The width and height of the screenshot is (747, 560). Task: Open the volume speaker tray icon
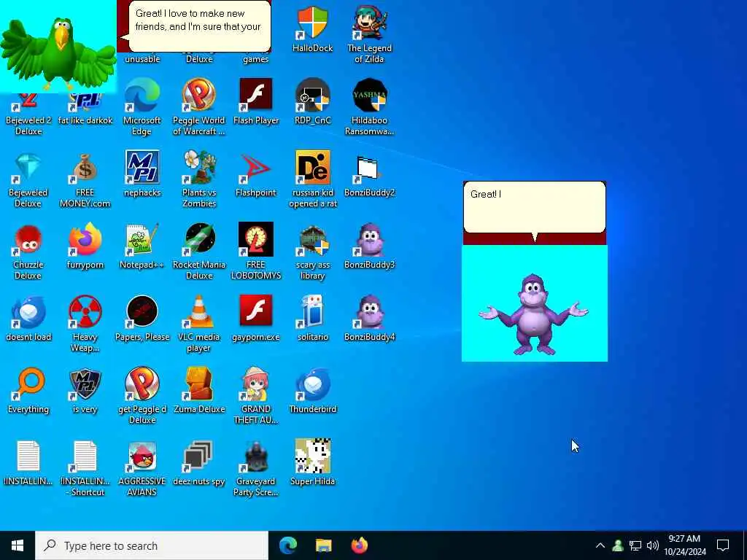click(653, 545)
